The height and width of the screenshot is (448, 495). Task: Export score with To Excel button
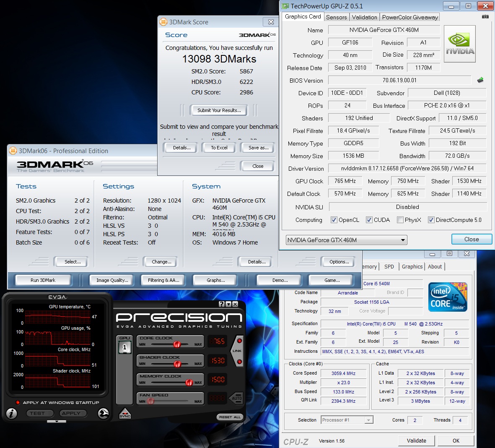[219, 148]
